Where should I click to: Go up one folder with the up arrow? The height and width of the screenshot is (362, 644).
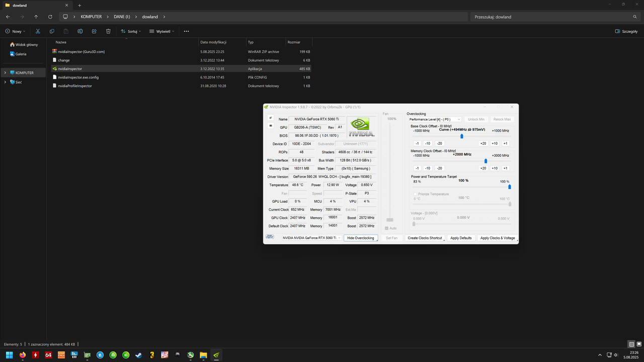(x=36, y=17)
